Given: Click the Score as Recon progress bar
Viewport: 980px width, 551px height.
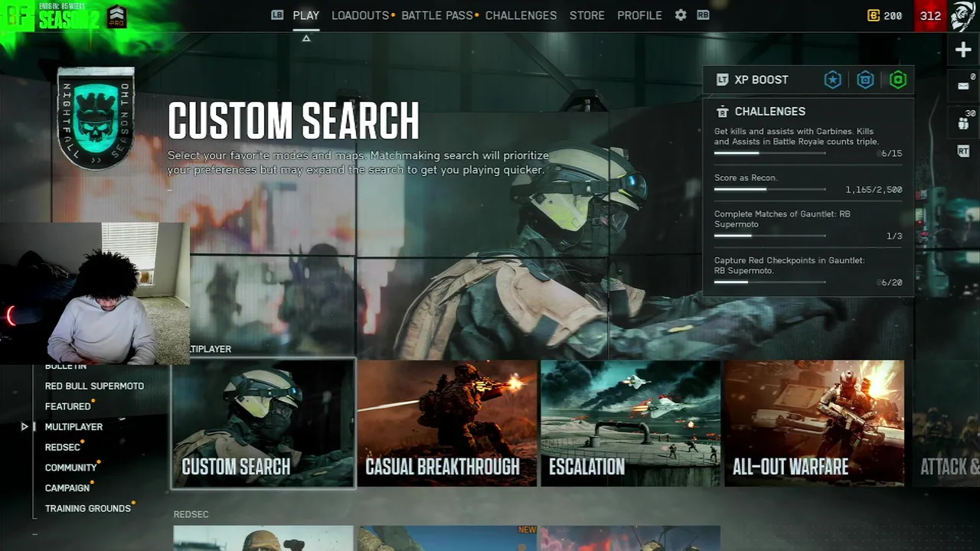Looking at the screenshot, I should 770,189.
